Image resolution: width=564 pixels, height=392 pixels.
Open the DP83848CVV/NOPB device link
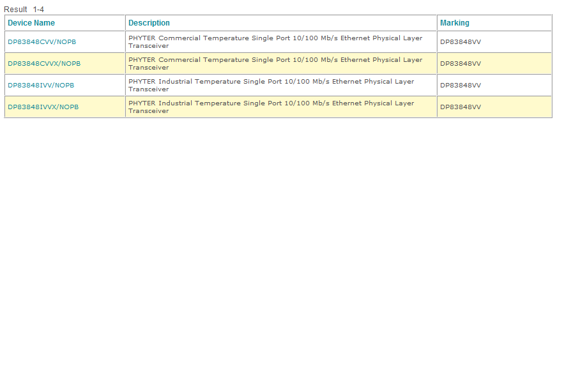(42, 41)
